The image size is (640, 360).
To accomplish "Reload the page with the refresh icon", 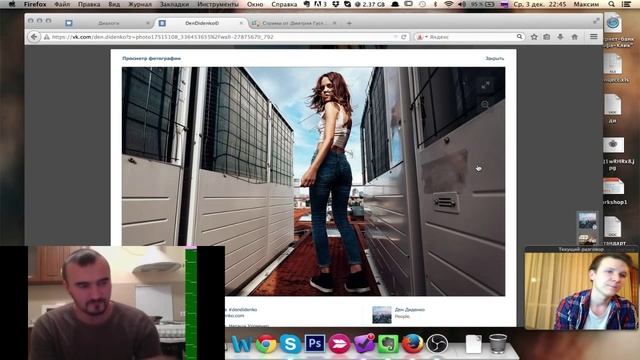I will 404,37.
